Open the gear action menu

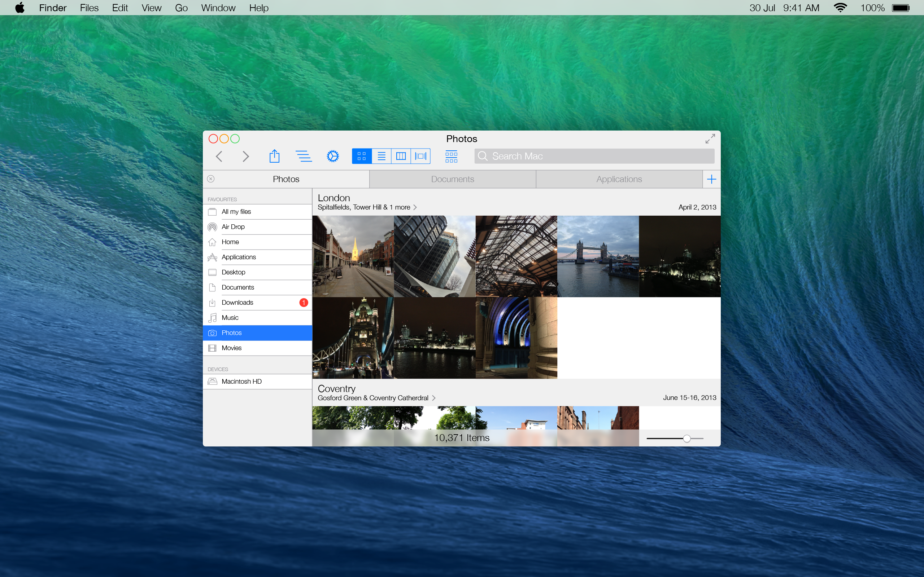pos(332,156)
